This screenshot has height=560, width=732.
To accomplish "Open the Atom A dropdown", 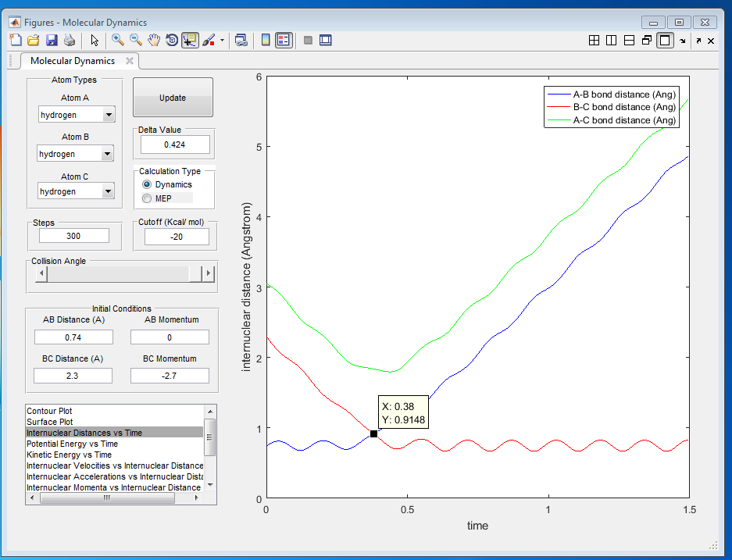I will [x=108, y=115].
